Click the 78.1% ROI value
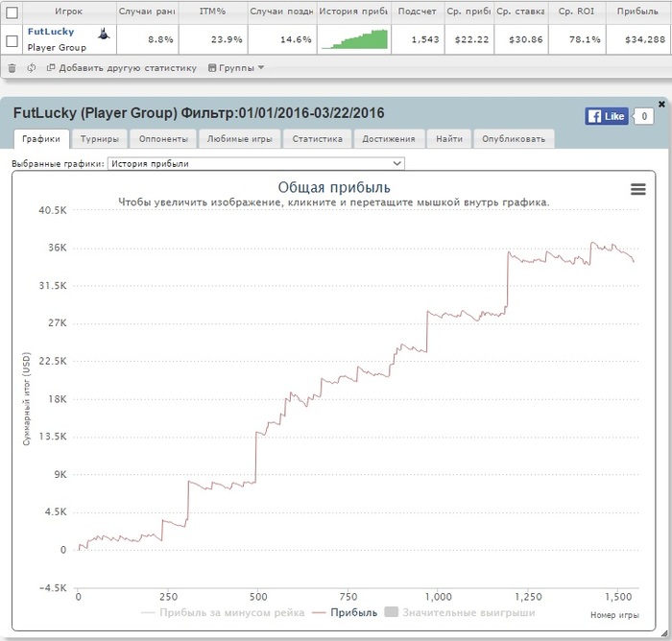The height and width of the screenshot is (641, 672). click(585, 39)
